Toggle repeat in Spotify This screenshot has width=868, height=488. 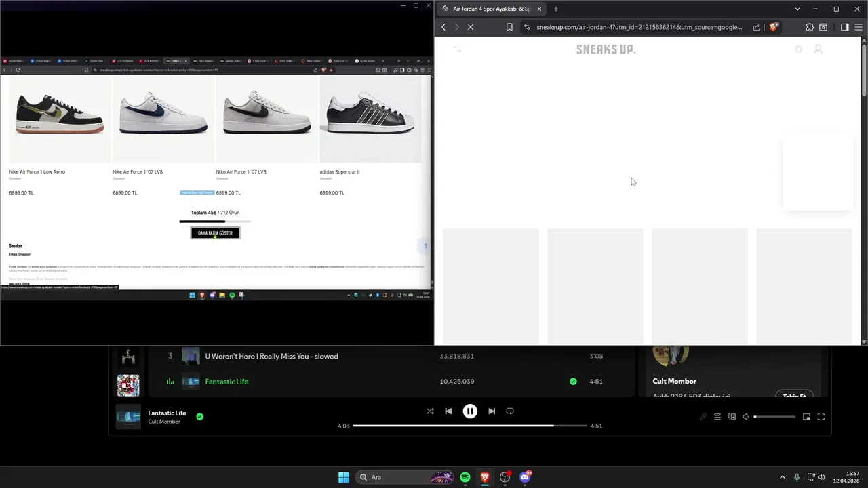click(x=510, y=411)
